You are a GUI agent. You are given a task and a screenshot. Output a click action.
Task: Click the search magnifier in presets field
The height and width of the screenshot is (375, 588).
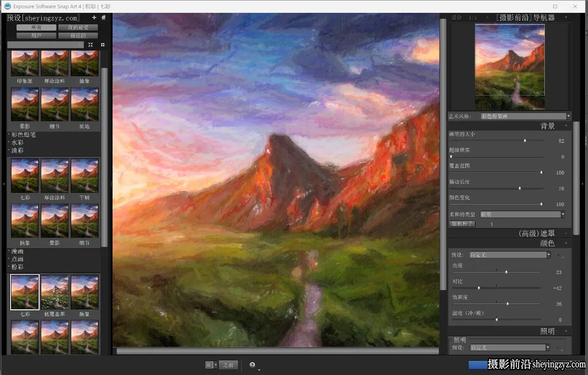(81, 45)
